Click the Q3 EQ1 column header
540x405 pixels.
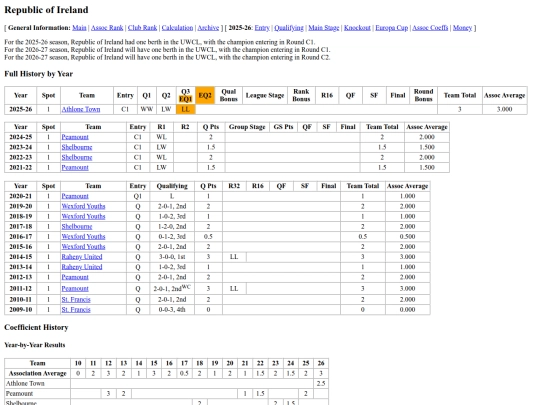tap(186, 95)
